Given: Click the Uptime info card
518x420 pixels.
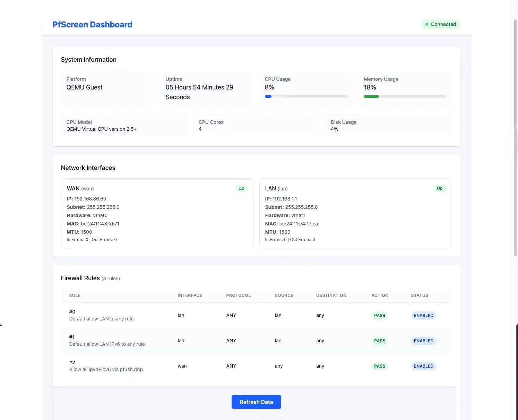Looking at the screenshot, I should click(207, 88).
